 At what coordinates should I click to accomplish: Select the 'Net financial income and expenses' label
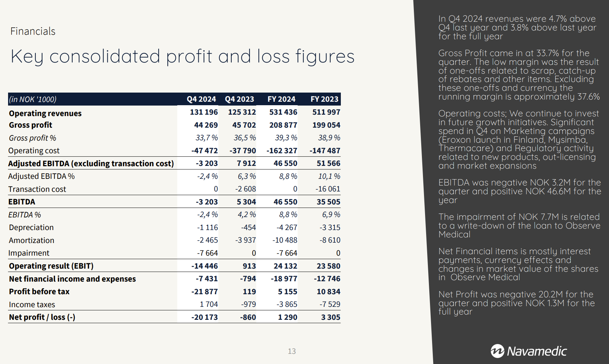72,279
